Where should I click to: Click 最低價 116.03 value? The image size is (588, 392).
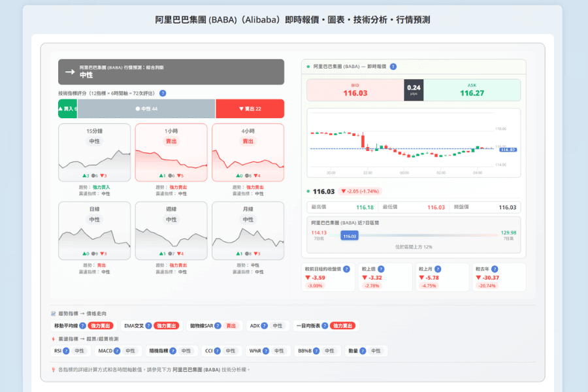[436, 208]
